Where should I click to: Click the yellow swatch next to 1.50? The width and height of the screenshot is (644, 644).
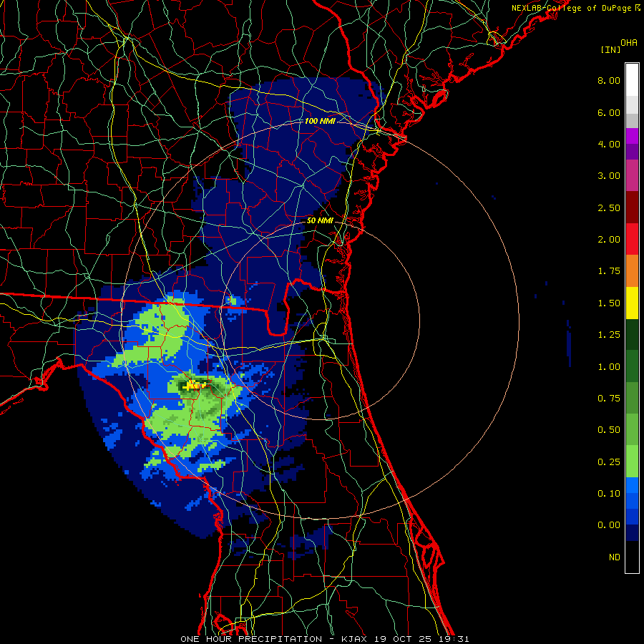632,303
